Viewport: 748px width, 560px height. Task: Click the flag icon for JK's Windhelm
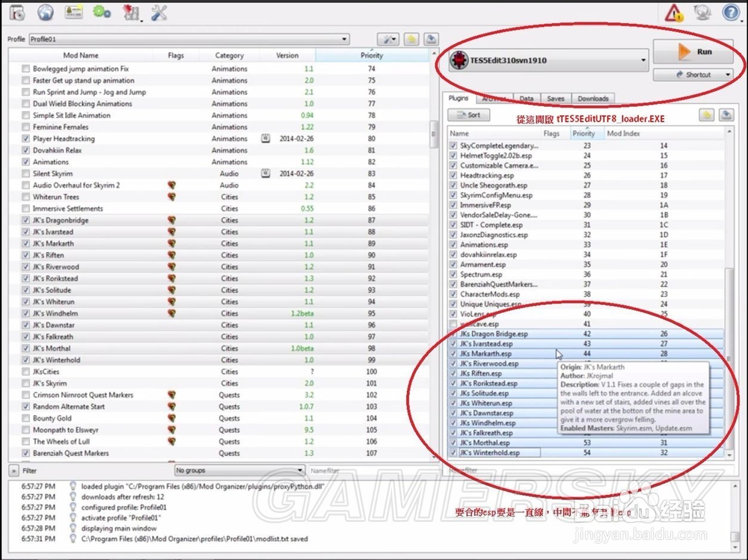click(171, 313)
